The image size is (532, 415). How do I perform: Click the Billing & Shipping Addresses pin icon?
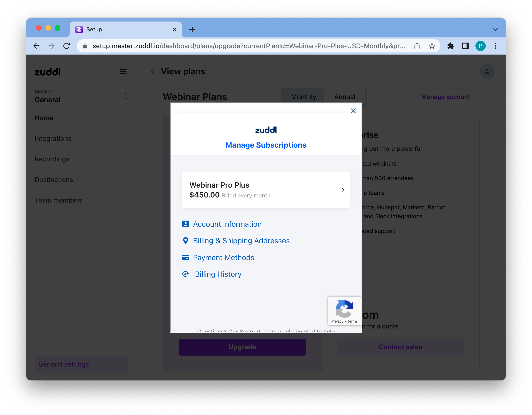coord(185,241)
